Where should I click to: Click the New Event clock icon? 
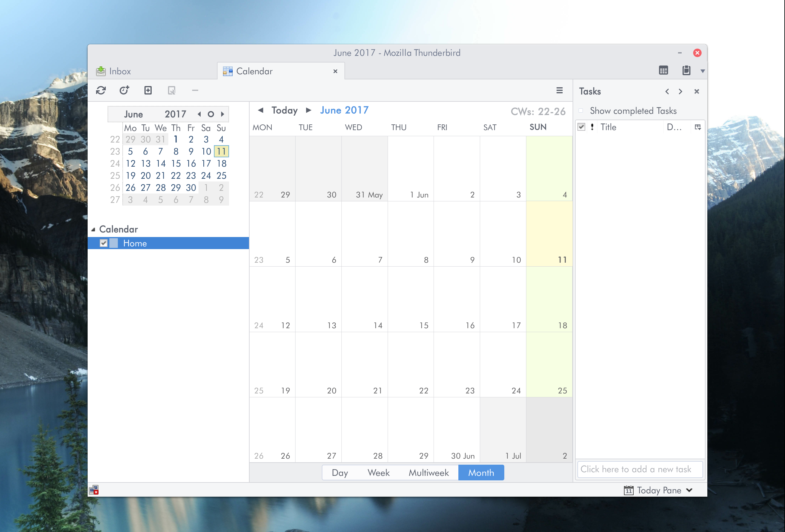point(124,91)
